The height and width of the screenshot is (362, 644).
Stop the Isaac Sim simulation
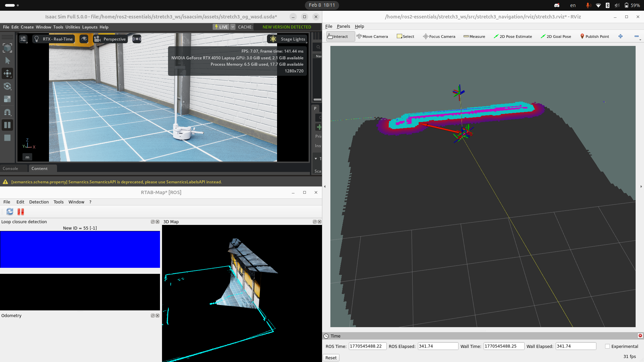click(7, 138)
